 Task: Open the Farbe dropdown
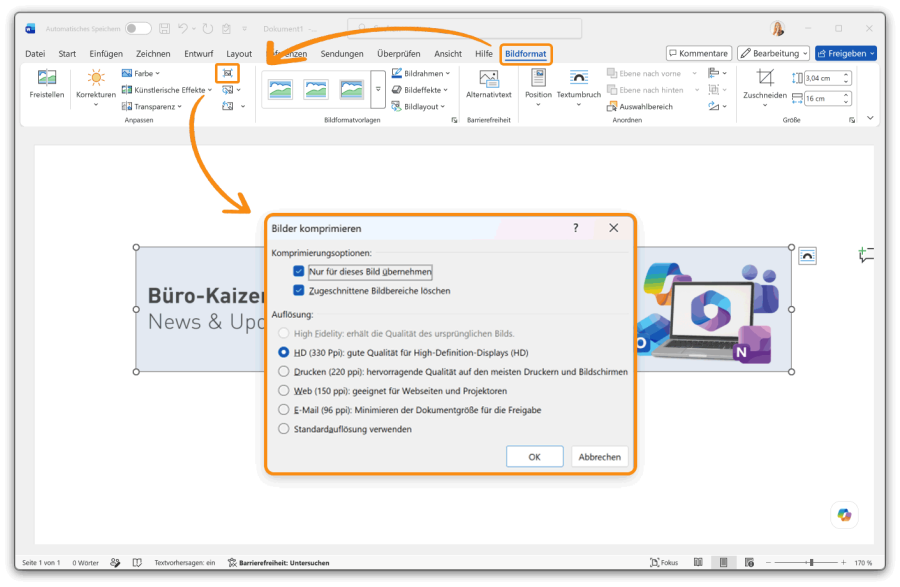point(141,73)
